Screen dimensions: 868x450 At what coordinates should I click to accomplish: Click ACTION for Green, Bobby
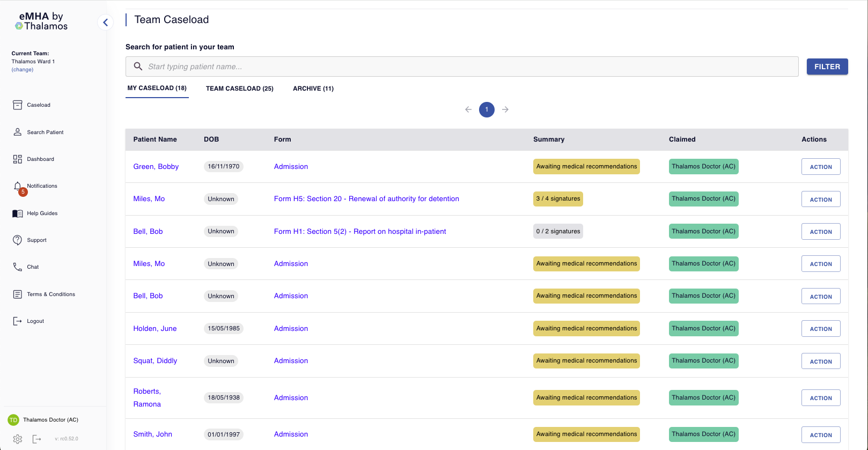(821, 167)
